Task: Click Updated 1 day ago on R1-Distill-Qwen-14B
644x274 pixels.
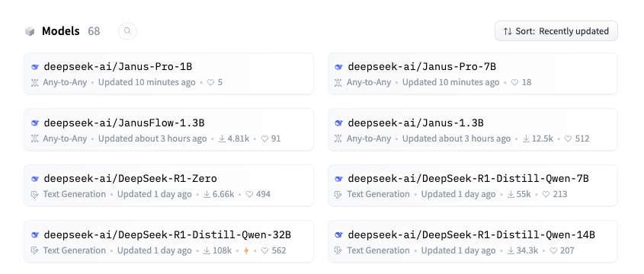Action: click(458, 250)
